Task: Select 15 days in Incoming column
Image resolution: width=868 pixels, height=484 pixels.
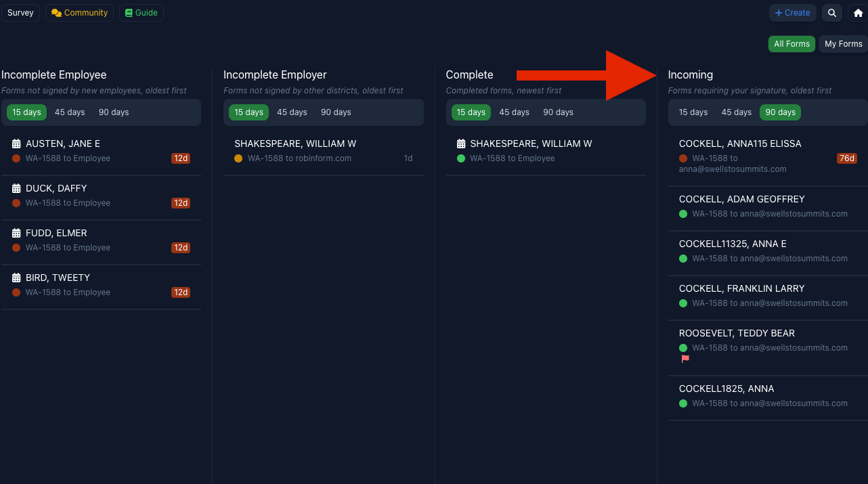Action: point(693,112)
